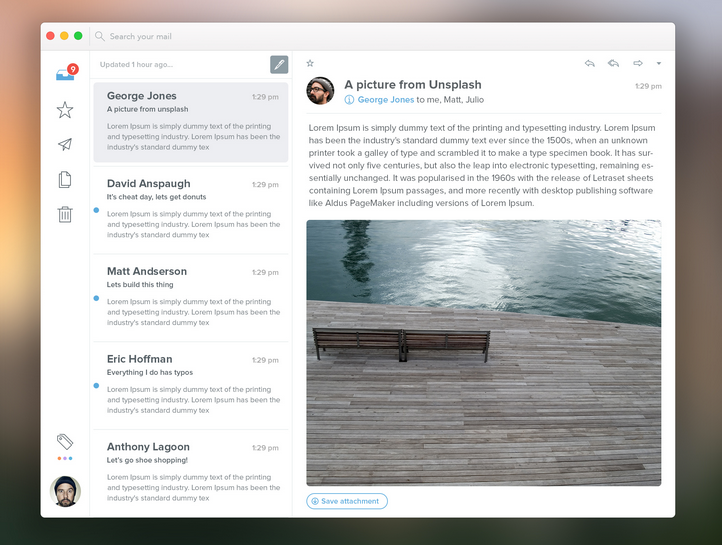Open the Eric Hoffman email
Screen dimensions: 722x545
point(191,386)
